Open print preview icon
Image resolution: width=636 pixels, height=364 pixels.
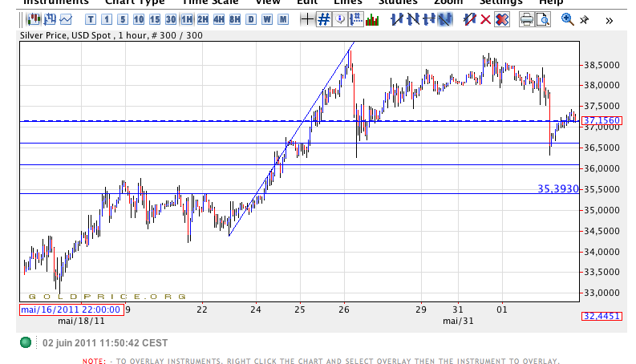click(543, 19)
